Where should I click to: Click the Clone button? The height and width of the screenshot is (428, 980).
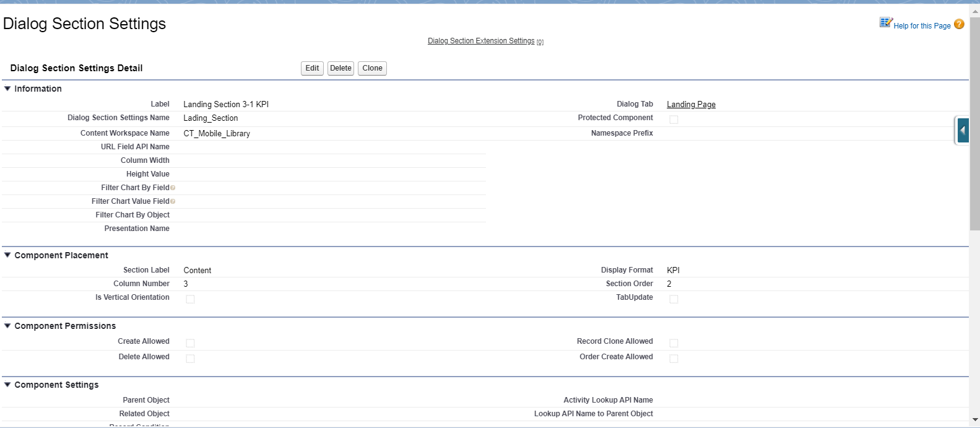372,68
